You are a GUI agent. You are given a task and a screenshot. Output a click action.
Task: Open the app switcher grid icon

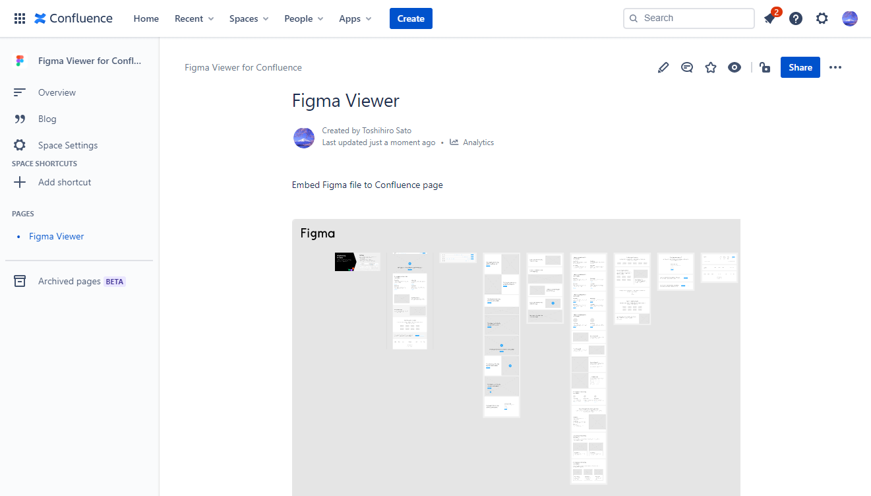[19, 18]
